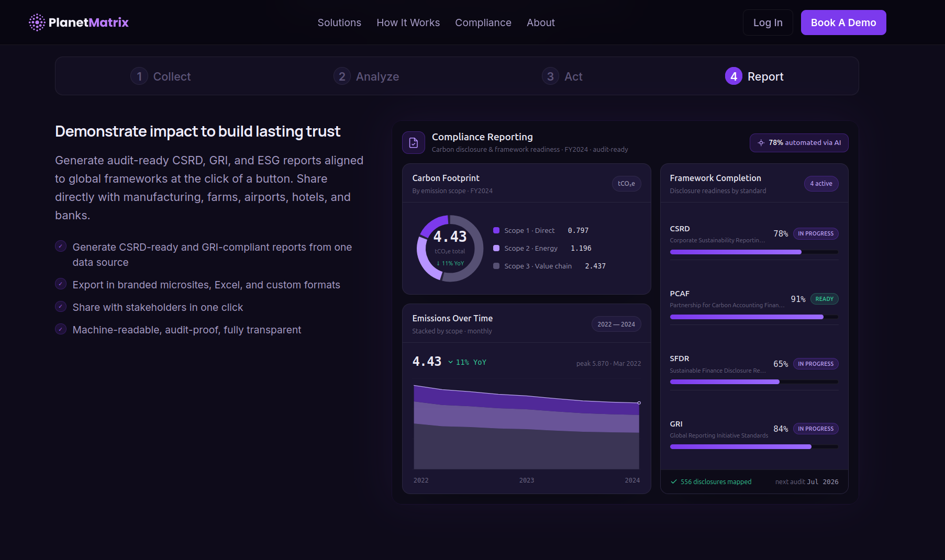Click the 2024 axis label on emissions chart
The width and height of the screenshot is (945, 560).
632,480
